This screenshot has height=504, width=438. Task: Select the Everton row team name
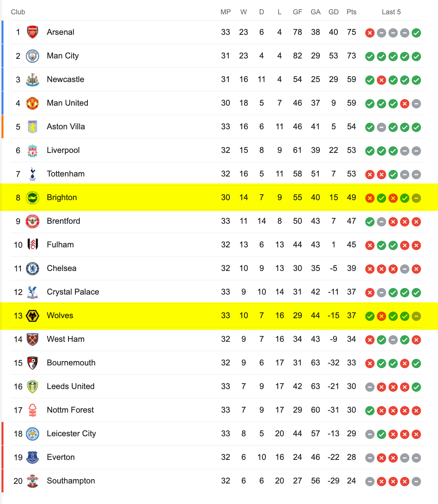coord(61,457)
